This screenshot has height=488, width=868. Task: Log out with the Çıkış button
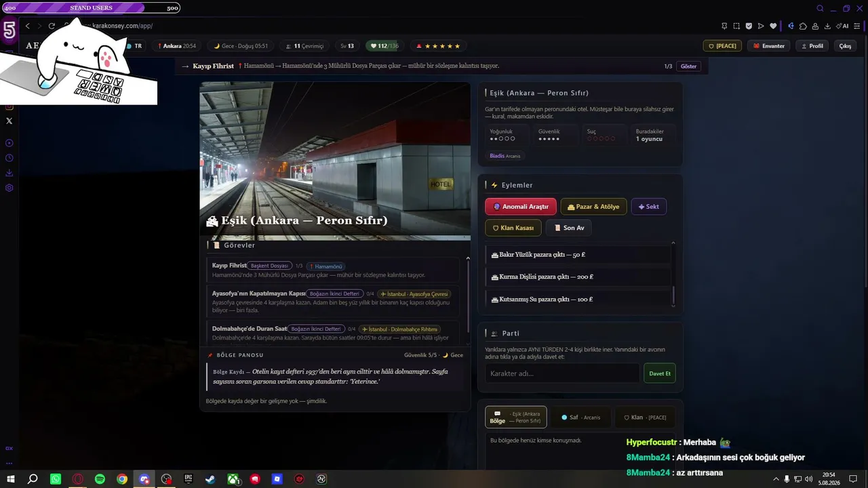[845, 46]
